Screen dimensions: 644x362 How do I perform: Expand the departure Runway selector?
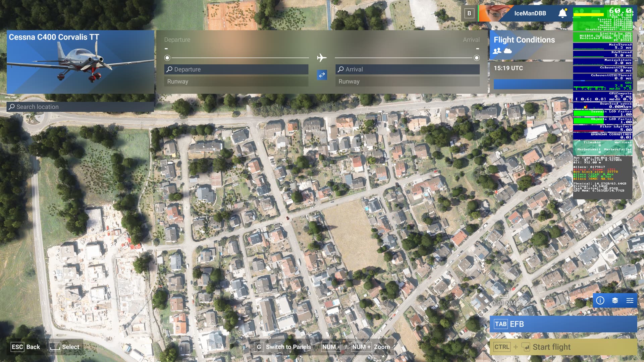tap(236, 81)
